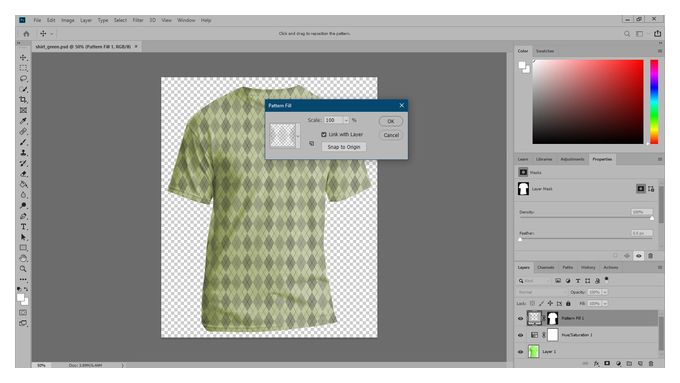Select the Eyedropper tool
Viewport: 680px width, 383px height.
(x=23, y=121)
